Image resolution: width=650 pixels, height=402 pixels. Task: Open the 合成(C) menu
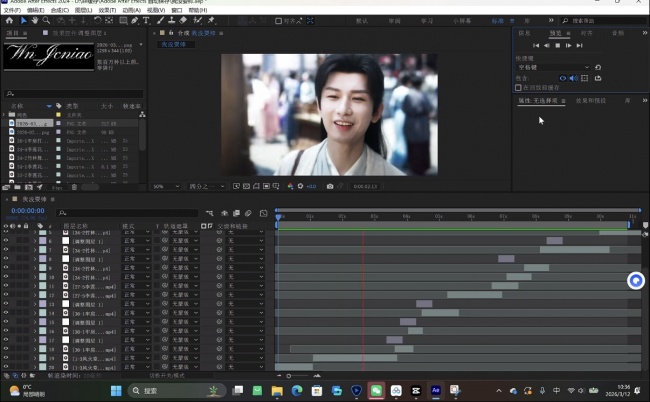point(60,10)
